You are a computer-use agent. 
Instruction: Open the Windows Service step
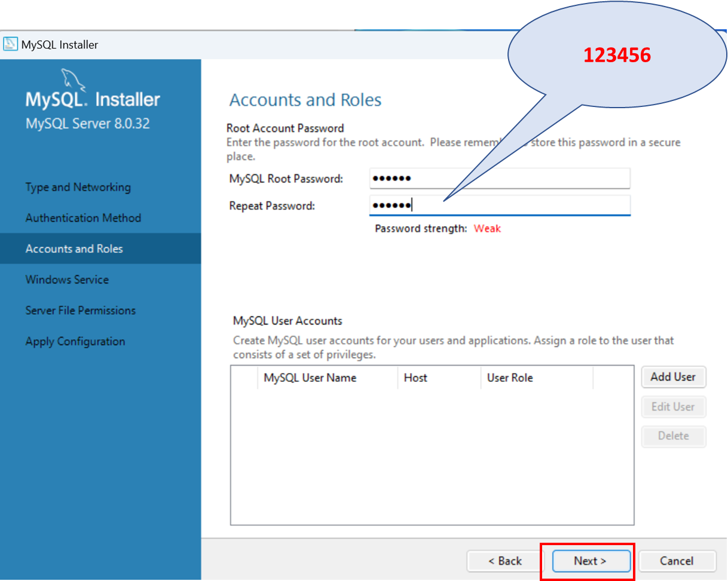click(x=67, y=280)
